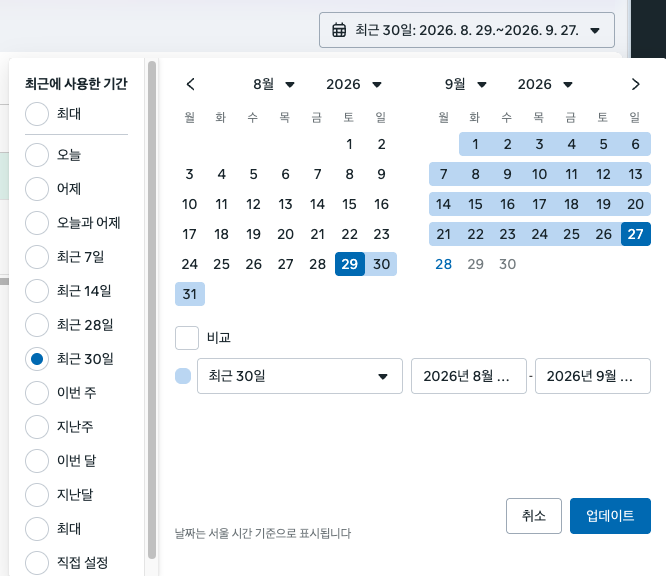Viewport: 666px width, 576px height.
Task: Pick September 28 in the calendar
Action: pos(443,264)
